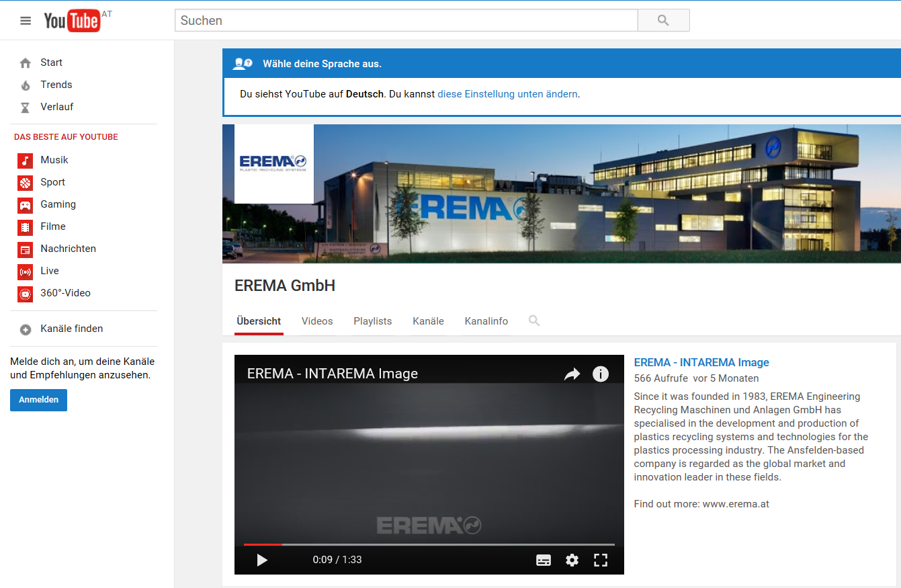901x588 pixels.
Task: Open the Sport channel icon
Action: [26, 183]
